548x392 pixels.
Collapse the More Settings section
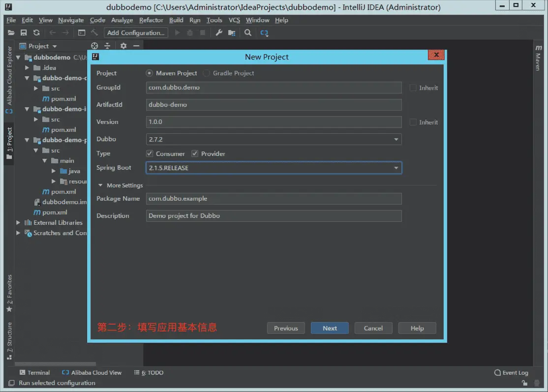[x=100, y=185]
